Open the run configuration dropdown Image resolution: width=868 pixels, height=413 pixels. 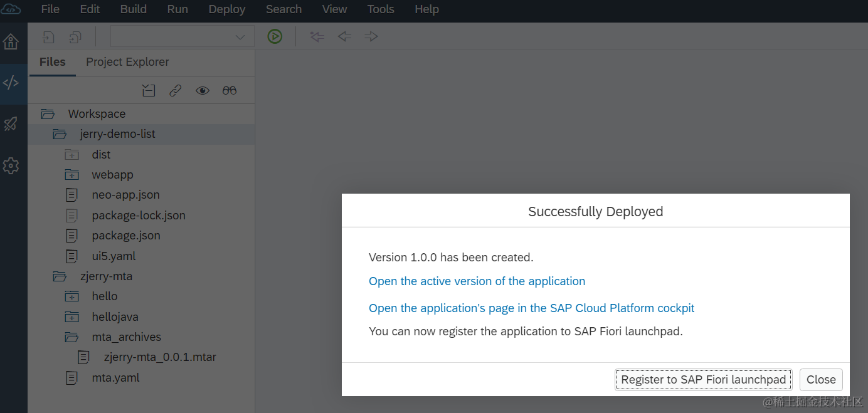click(x=182, y=36)
